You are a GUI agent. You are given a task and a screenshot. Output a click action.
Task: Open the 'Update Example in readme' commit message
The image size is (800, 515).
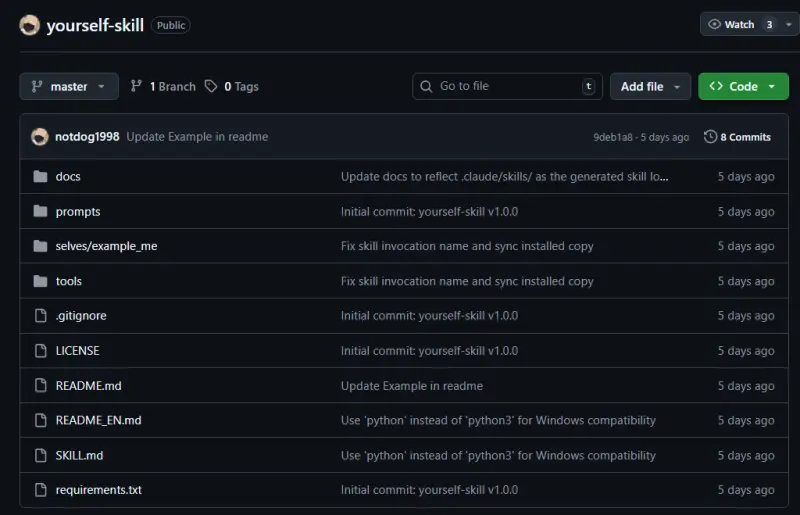point(197,137)
